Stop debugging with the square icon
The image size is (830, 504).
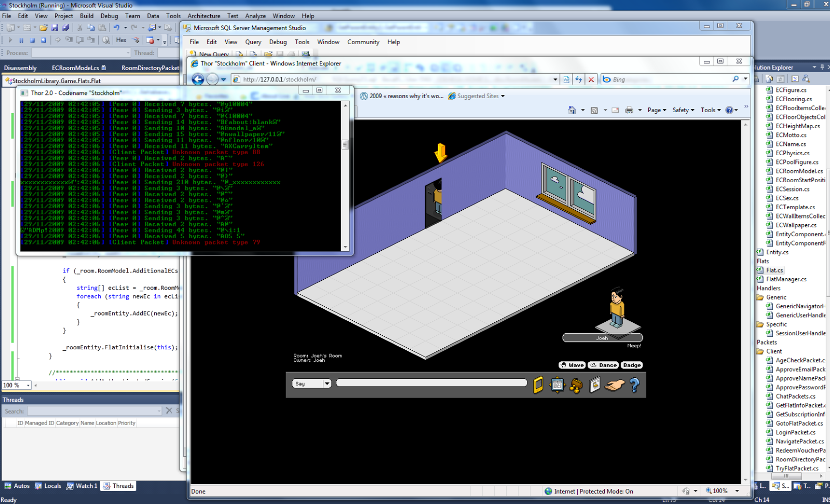32,40
